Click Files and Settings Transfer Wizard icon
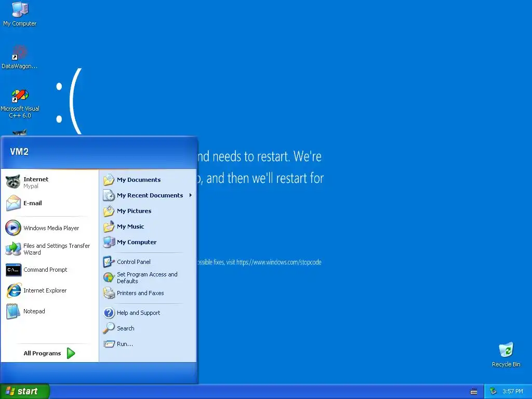Image resolution: width=532 pixels, height=399 pixels. point(13,249)
